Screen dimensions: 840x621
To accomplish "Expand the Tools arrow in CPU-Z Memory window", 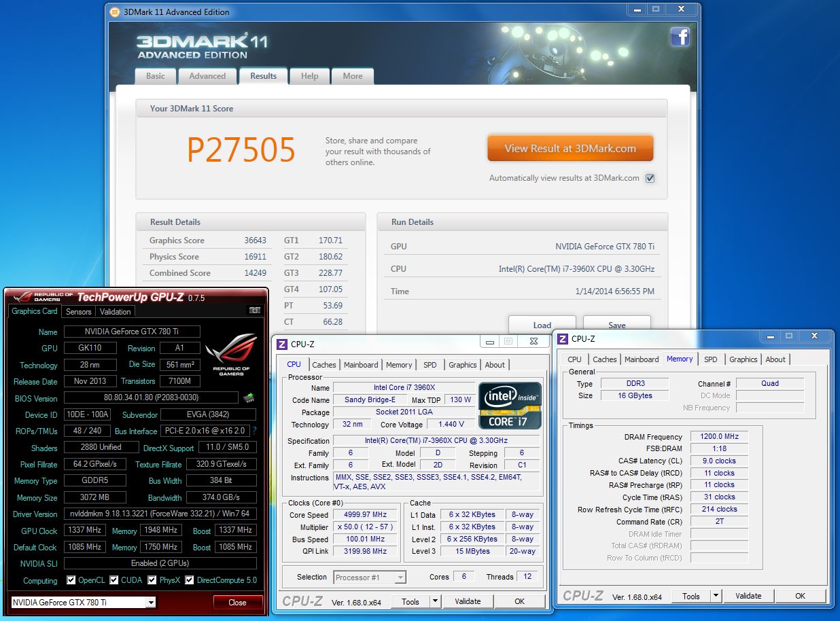I will pos(716,596).
